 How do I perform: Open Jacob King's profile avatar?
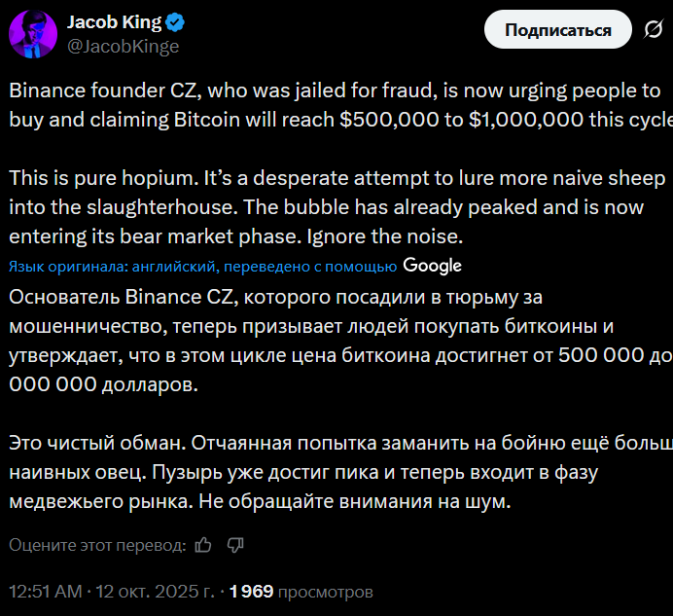[x=32, y=33]
